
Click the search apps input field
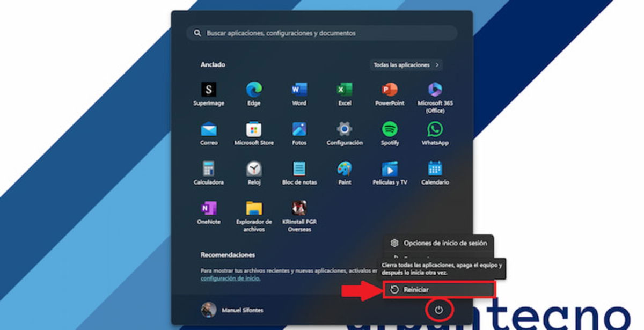tap(322, 33)
